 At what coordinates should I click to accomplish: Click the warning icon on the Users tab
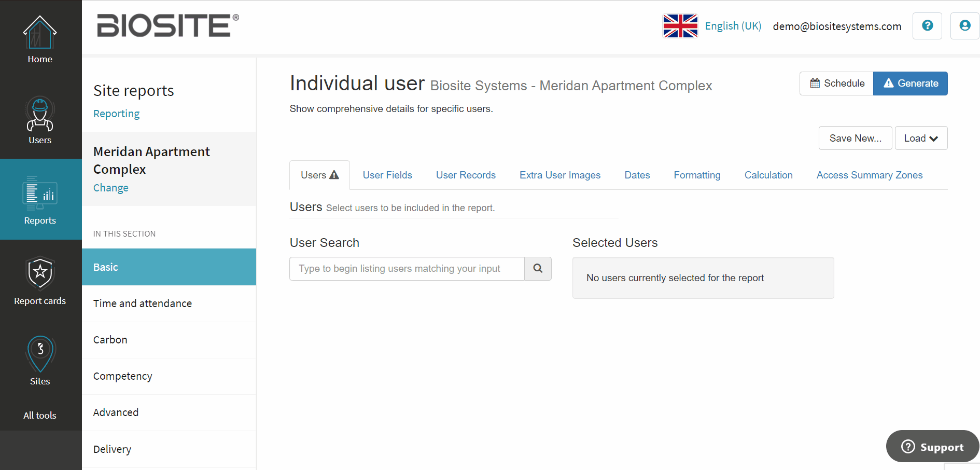(334, 175)
